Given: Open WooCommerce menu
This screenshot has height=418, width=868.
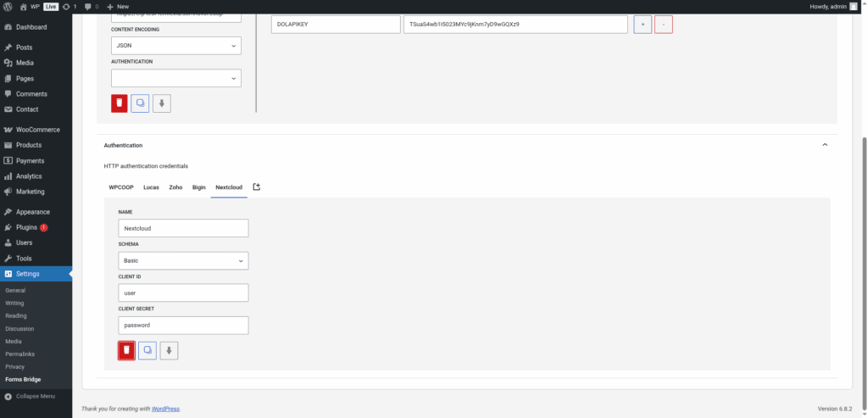Looking at the screenshot, I should (36, 130).
